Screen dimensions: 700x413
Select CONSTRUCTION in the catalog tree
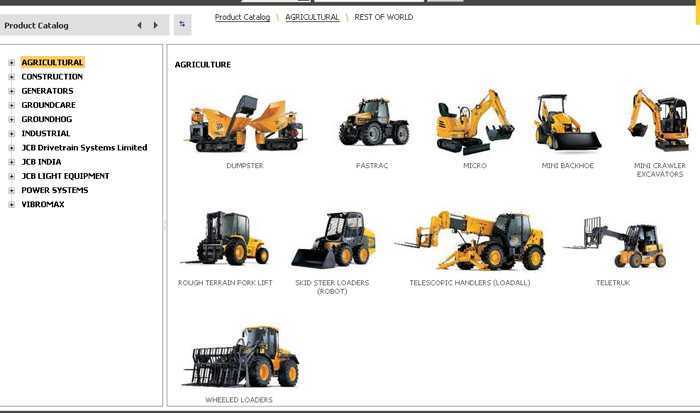52,77
